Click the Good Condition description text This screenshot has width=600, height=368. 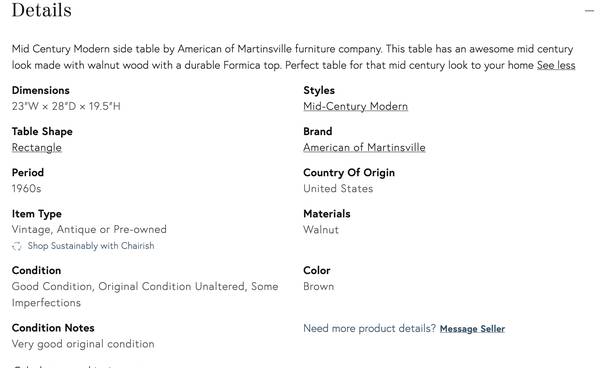click(x=145, y=295)
